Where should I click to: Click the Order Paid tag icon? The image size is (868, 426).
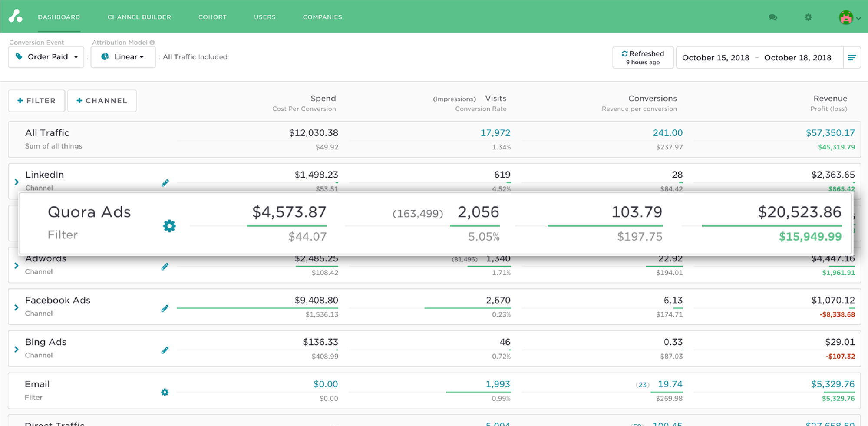19,56
